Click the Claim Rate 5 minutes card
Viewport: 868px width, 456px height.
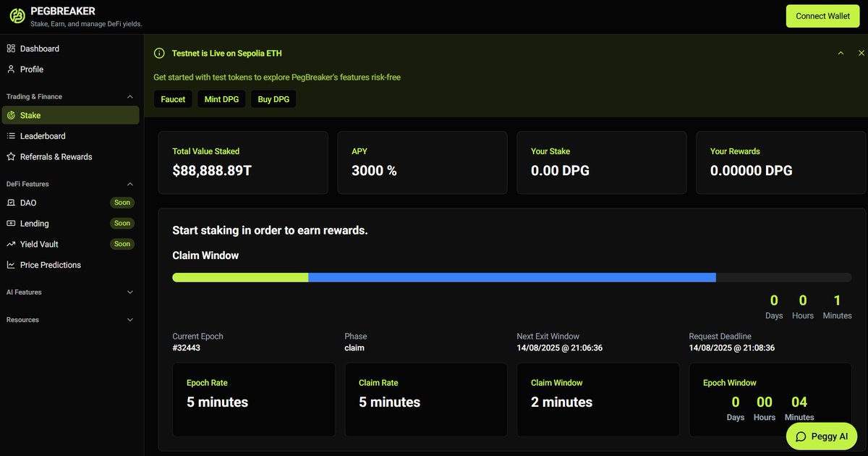[426, 400]
